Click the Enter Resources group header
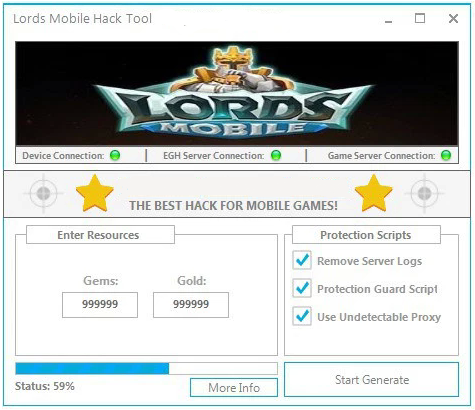 [100, 235]
